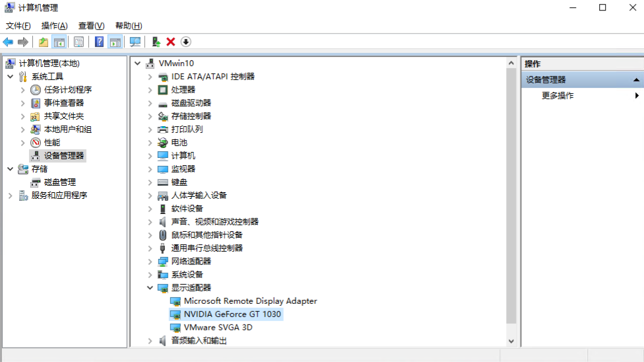Click the Up one level folder icon

(44, 42)
